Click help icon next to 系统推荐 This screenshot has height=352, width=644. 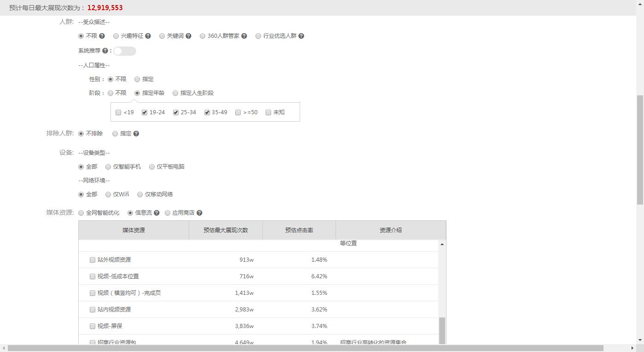pos(105,51)
